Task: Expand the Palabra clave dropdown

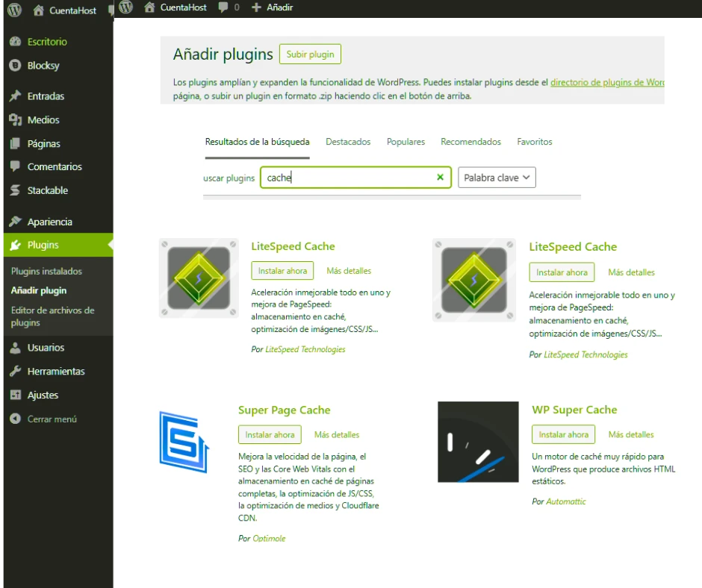Action: click(x=497, y=178)
